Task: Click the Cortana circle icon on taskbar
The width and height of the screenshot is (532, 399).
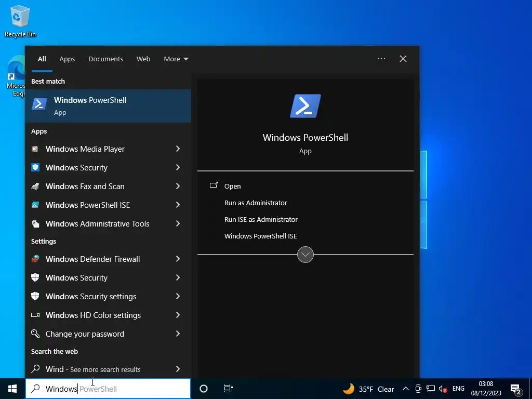Action: pyautogui.click(x=204, y=389)
